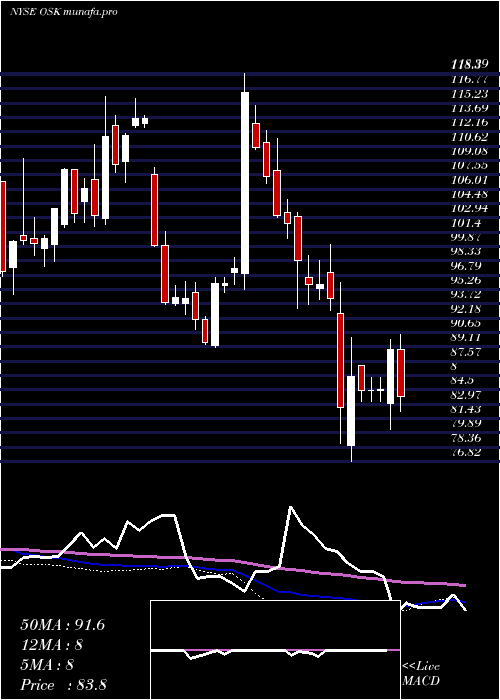Click the 92.18 price axis label
The image size is (500, 700).
pyautogui.click(x=466, y=308)
